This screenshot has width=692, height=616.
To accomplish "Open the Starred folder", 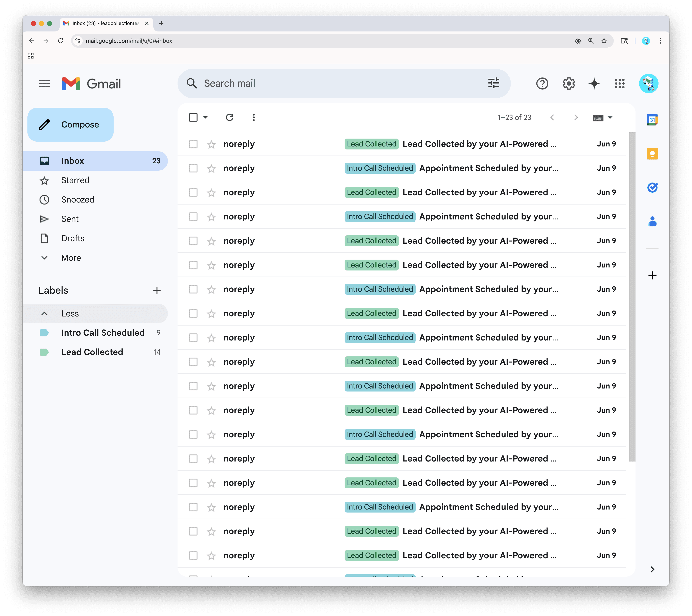I will click(x=95, y=180).
